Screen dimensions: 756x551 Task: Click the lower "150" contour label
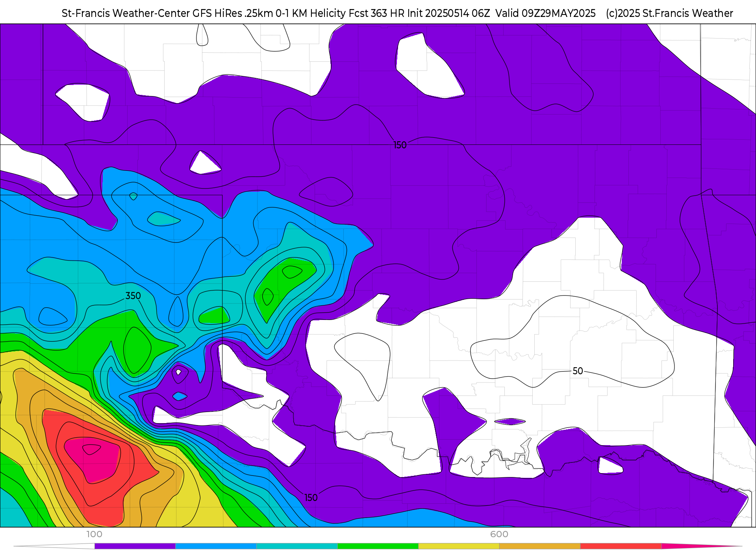pos(311,498)
